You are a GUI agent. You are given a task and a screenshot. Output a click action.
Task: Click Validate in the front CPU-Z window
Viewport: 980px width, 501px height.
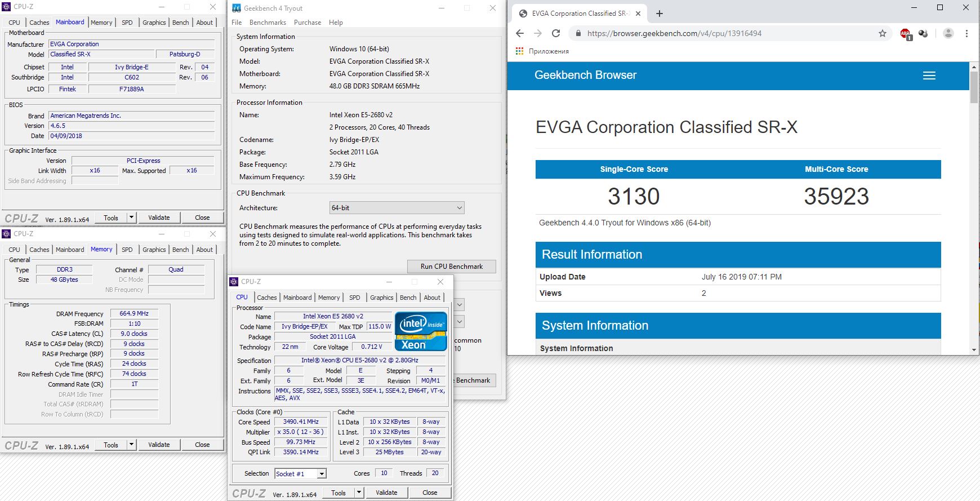click(386, 493)
